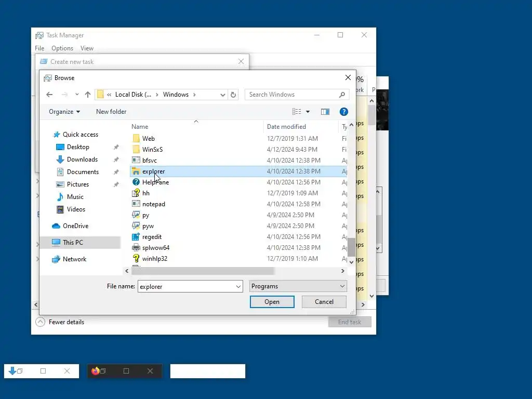Screen dimensions: 532x399
Task: Select the notepad application icon
Action: pyautogui.click(x=136, y=204)
